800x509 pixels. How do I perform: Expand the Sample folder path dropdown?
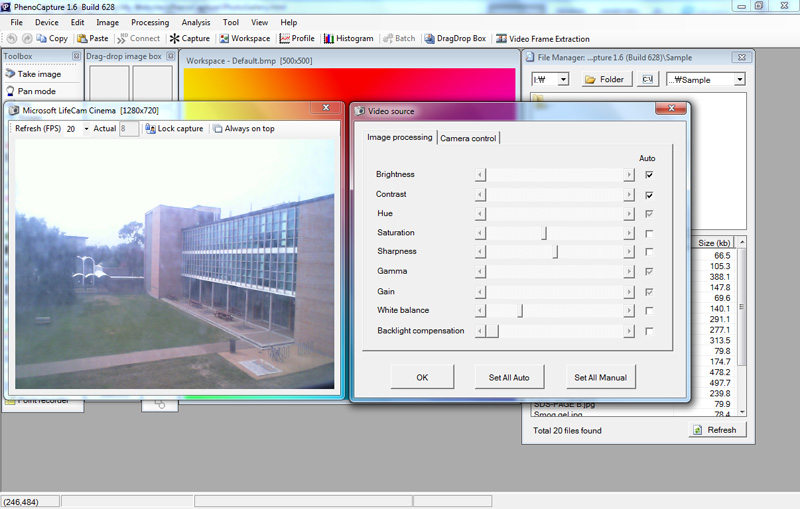point(739,79)
